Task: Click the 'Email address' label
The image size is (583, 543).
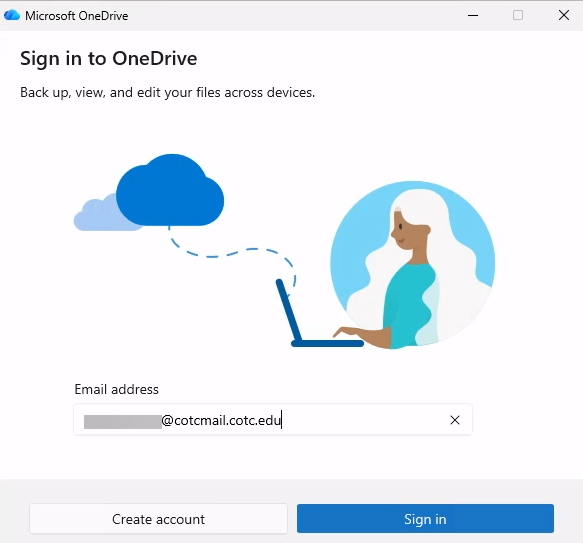Action: pyautogui.click(x=116, y=389)
